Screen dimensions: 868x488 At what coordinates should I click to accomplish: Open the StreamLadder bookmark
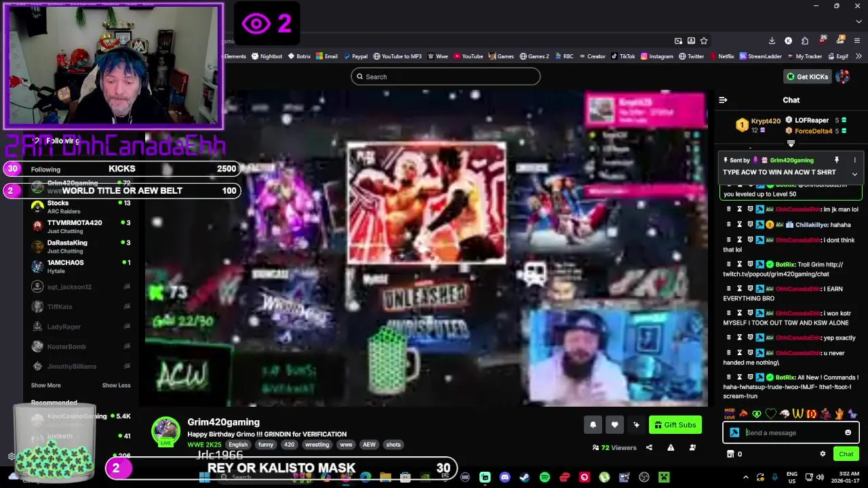point(760,56)
